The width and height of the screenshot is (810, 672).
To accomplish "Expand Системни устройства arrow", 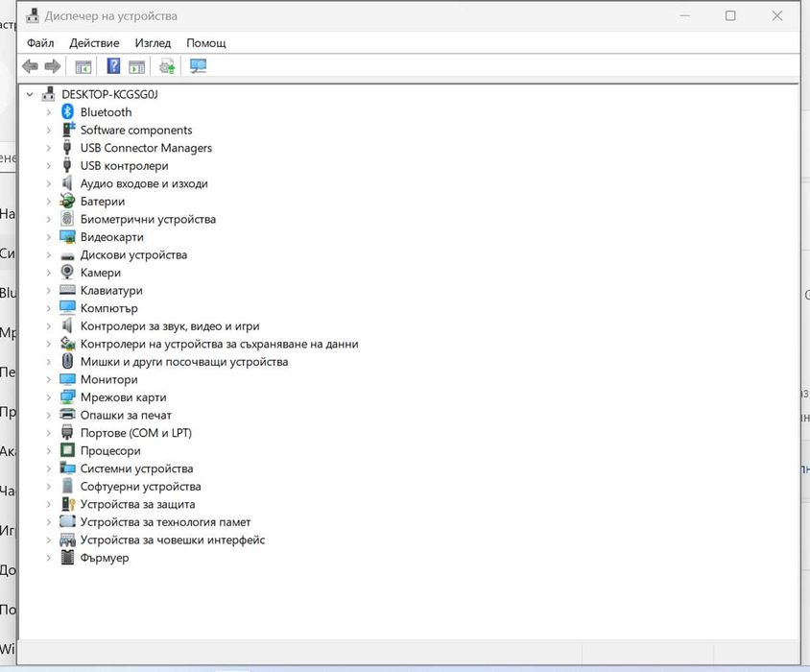I will pos(49,468).
